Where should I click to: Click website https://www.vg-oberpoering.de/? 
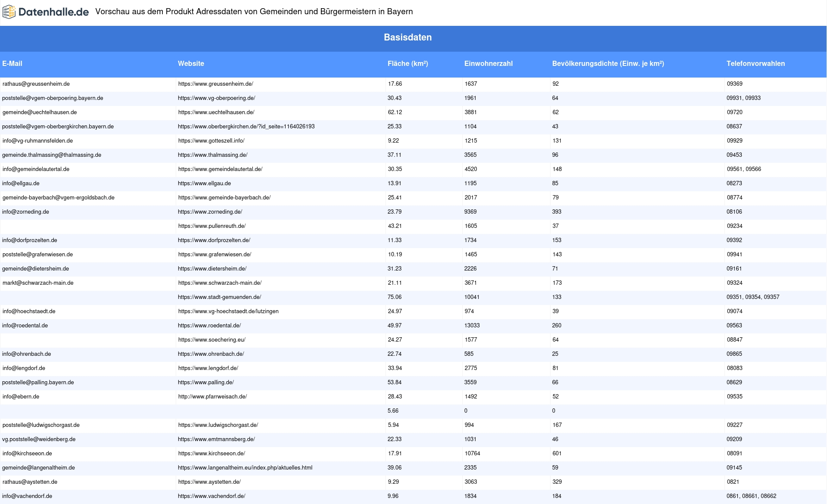(x=216, y=98)
